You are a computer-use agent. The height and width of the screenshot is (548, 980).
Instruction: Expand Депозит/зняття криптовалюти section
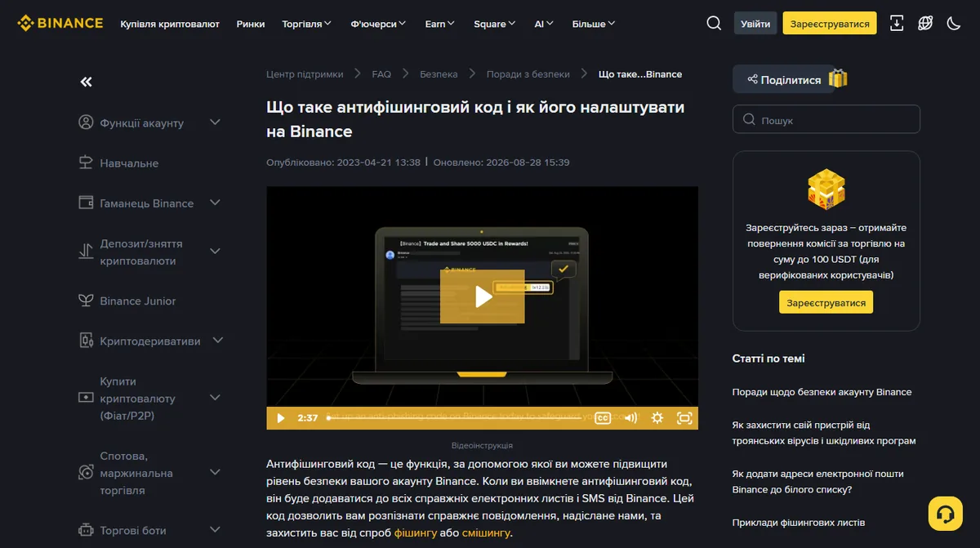[x=215, y=252]
